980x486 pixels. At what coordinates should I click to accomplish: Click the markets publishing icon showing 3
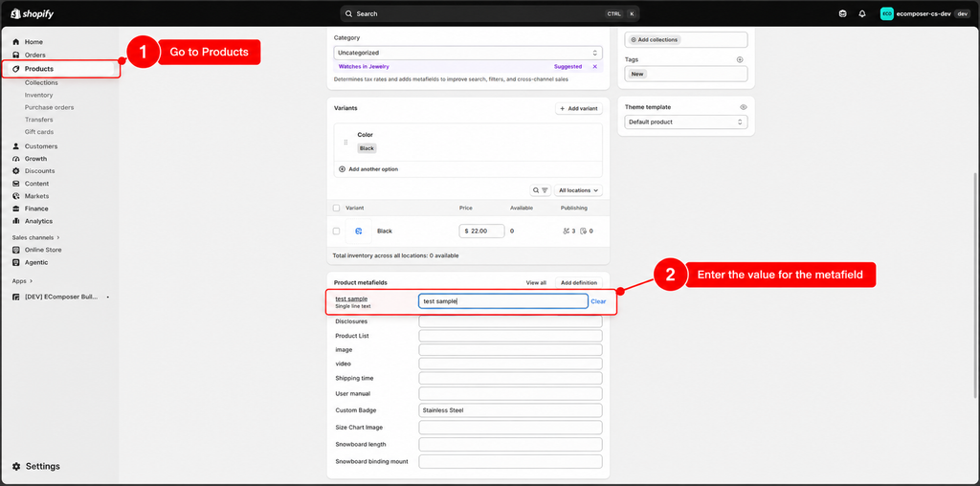click(x=568, y=232)
